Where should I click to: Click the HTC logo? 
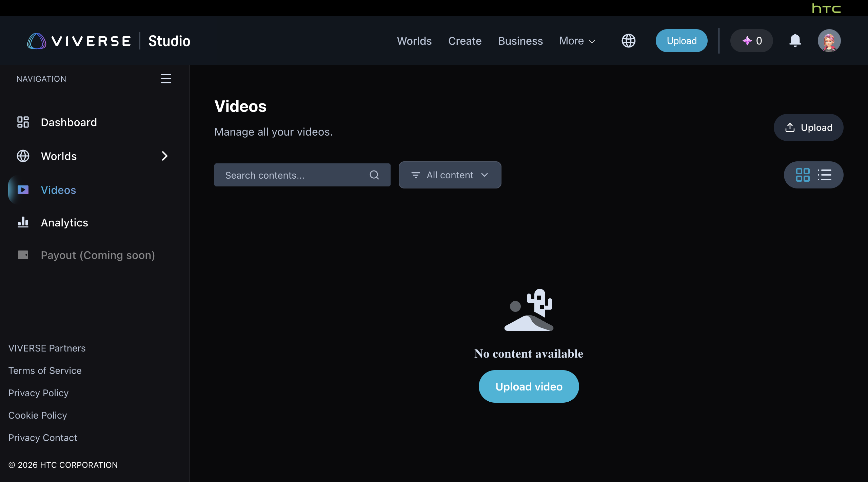[x=826, y=8]
